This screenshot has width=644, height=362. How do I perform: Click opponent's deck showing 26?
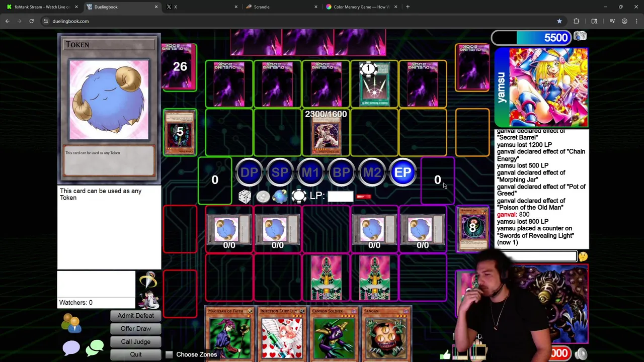pyautogui.click(x=180, y=67)
